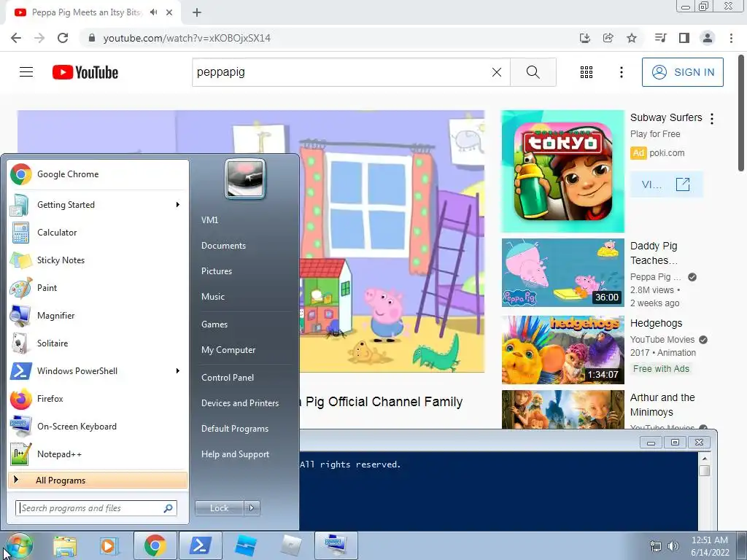
Task: Start Solitaire from the Start menu
Action: 98,343
